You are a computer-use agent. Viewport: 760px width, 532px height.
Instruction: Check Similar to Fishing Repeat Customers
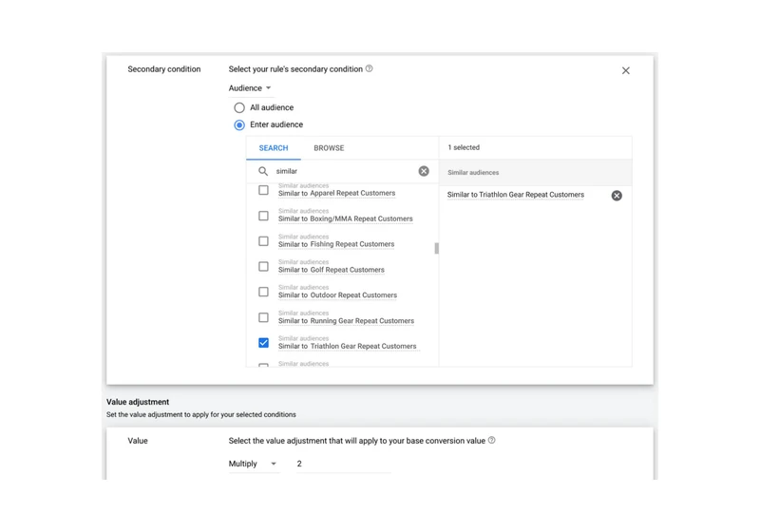(x=263, y=240)
